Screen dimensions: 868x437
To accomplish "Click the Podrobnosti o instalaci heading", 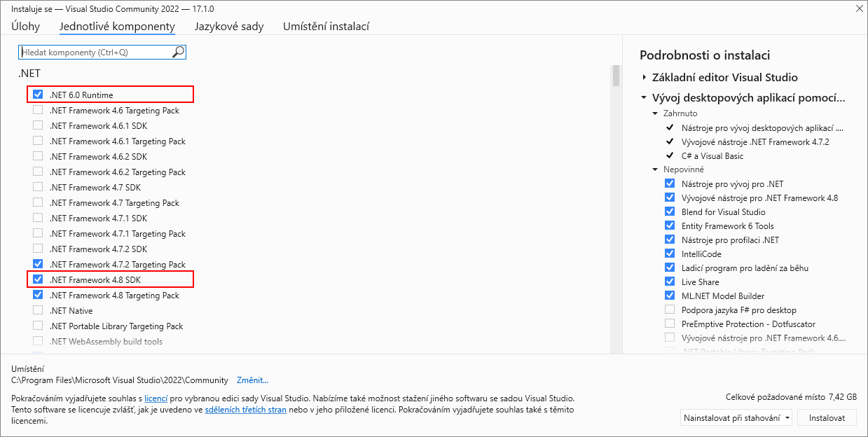I will pos(705,55).
